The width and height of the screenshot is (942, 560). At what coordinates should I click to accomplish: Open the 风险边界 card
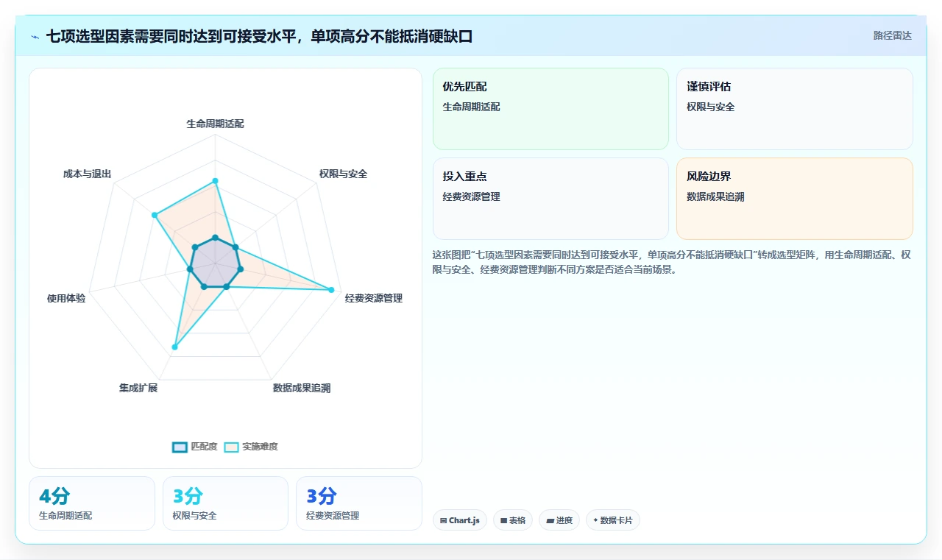795,199
